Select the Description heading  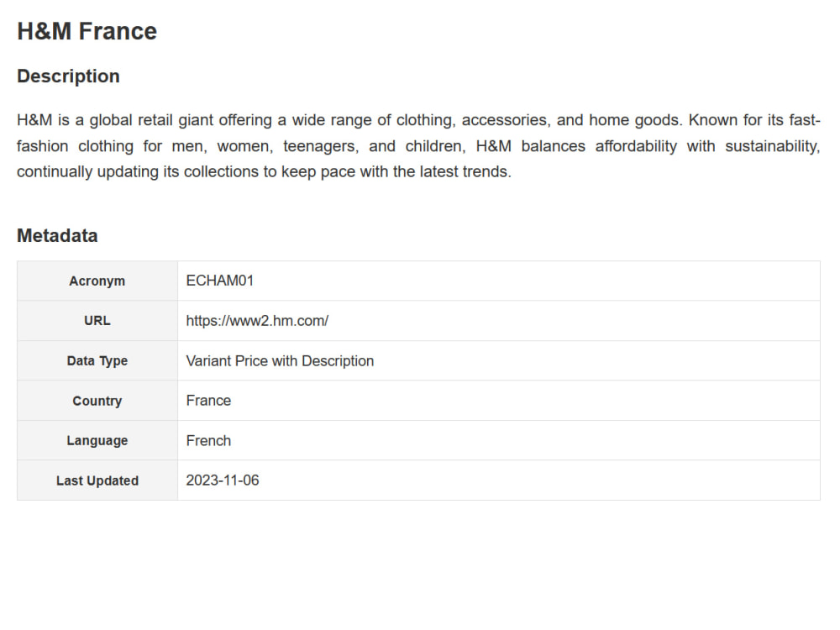pos(68,76)
